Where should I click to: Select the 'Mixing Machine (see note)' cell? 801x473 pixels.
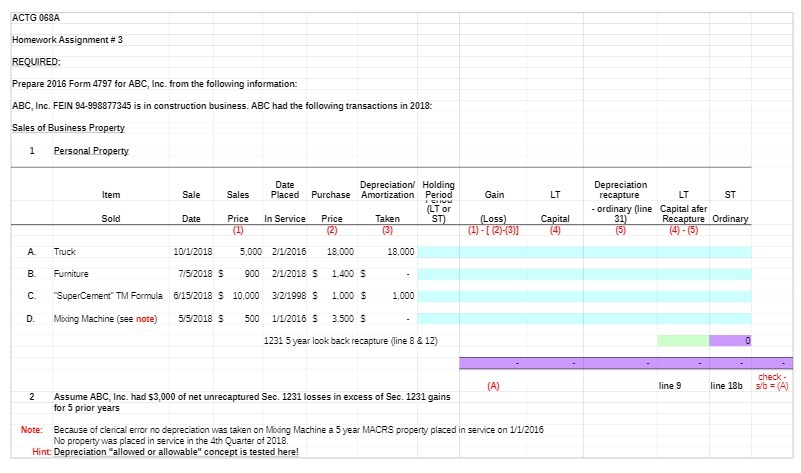[x=105, y=319]
